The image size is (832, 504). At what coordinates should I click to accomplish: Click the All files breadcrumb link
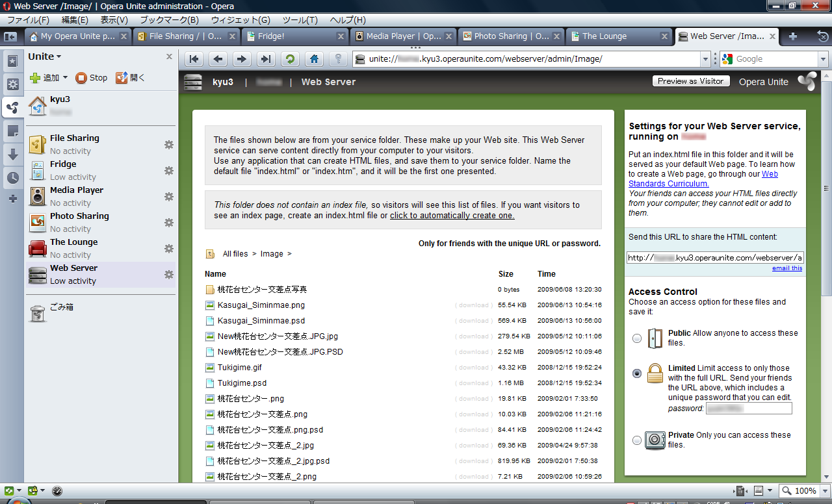[235, 254]
